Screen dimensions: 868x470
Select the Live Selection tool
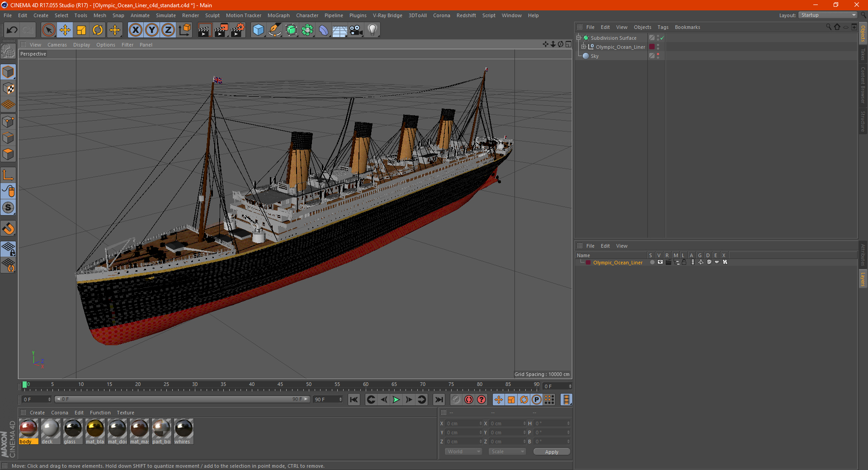tap(49, 30)
